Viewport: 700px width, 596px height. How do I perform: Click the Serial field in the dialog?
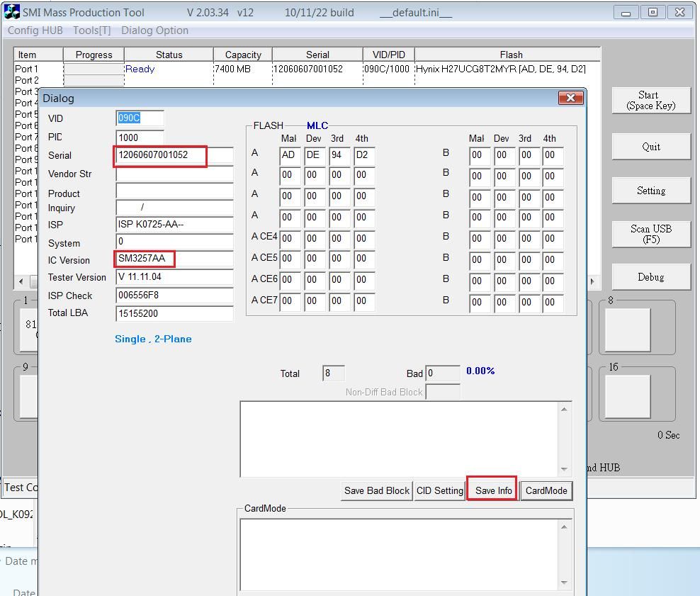click(x=174, y=155)
